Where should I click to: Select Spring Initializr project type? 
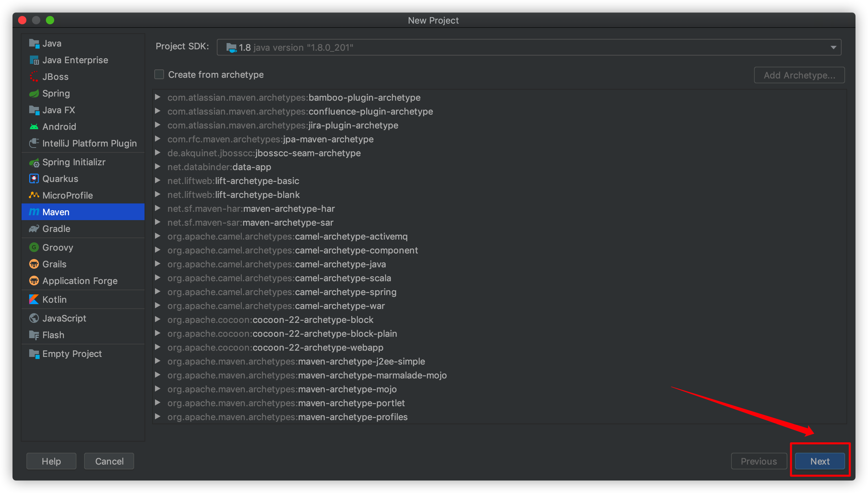(x=74, y=162)
